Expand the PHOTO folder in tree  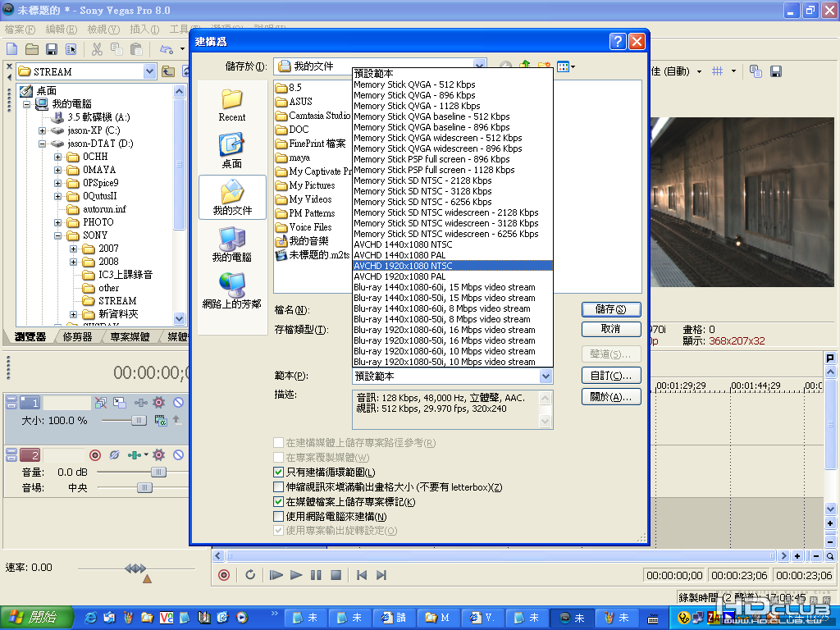58,222
